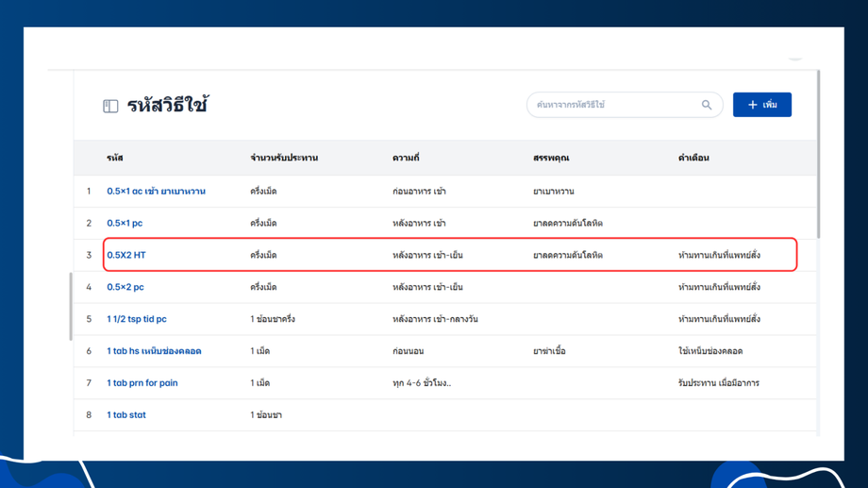Click the + เพิ่ม button
Viewport: 868px width, 488px height.
[761, 105]
